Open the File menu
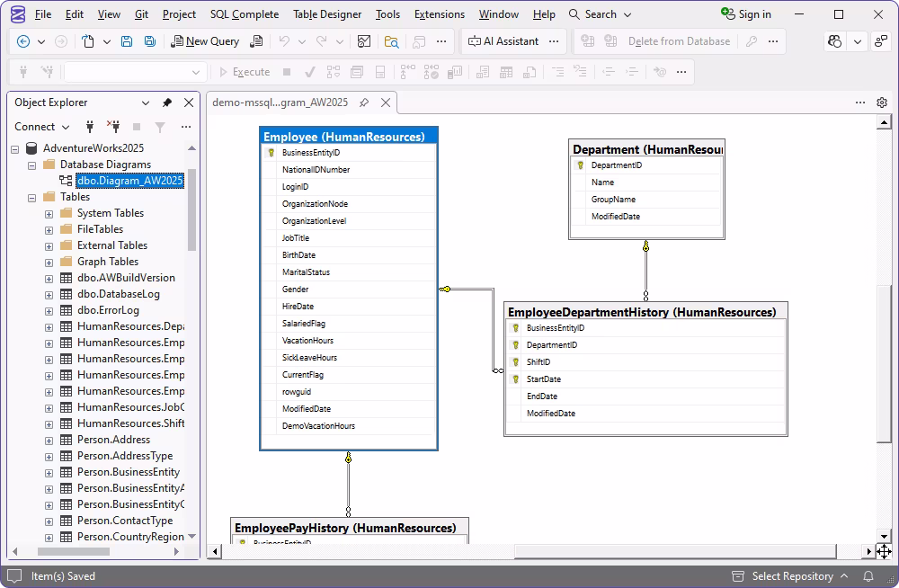The width and height of the screenshot is (899, 588). point(43,14)
